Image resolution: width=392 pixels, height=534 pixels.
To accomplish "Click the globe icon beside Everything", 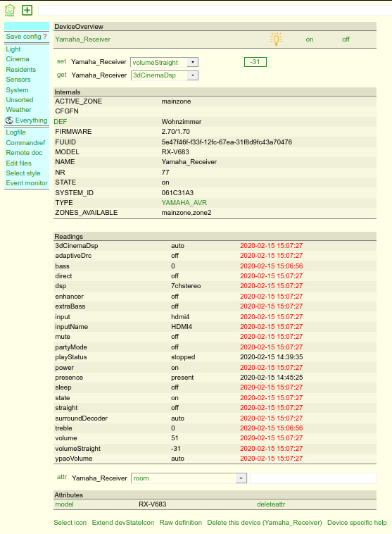I will [9, 120].
